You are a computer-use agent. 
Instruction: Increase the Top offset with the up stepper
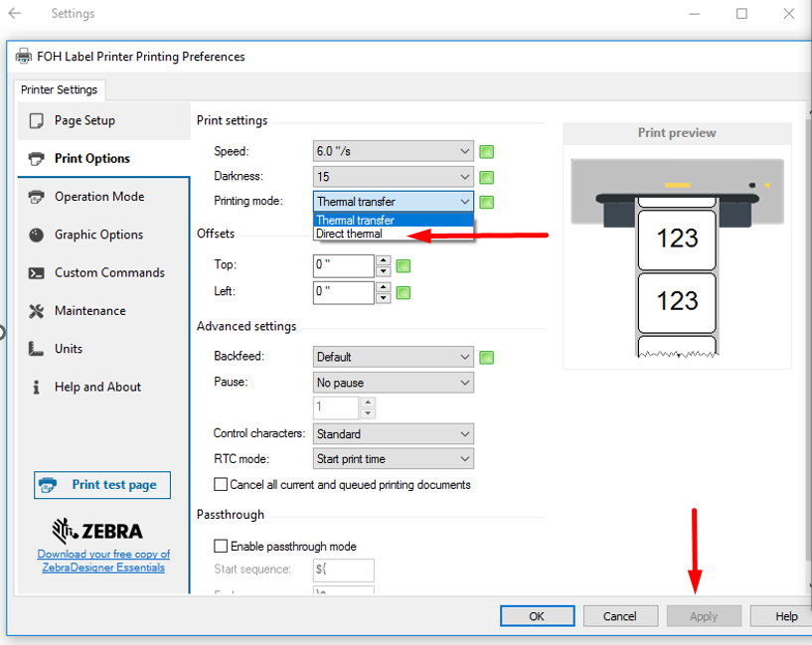click(382, 260)
